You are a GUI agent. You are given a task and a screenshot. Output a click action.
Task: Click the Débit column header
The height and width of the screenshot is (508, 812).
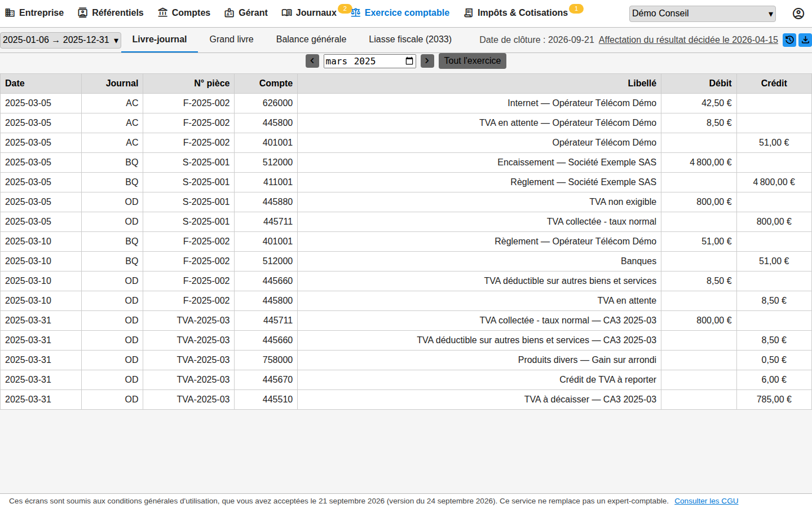coord(699,84)
